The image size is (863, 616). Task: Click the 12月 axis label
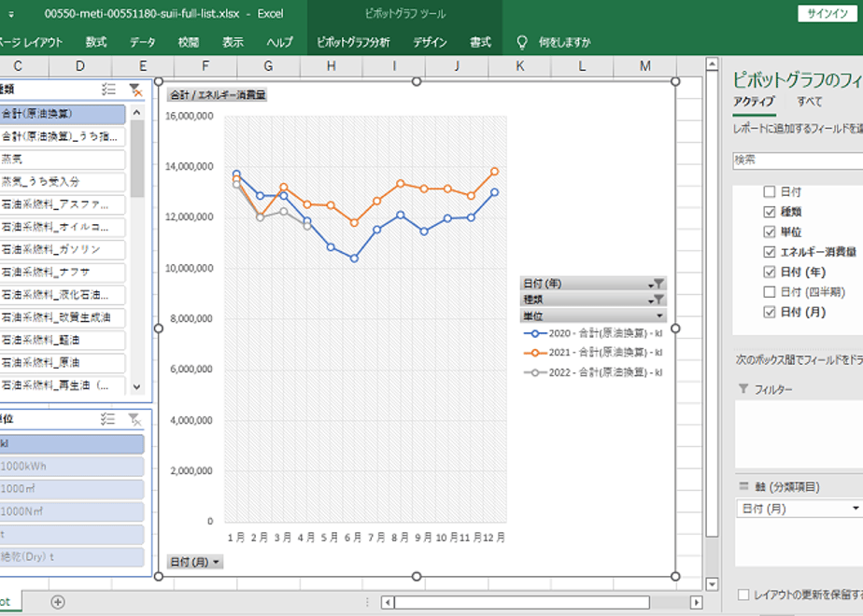[x=494, y=538]
